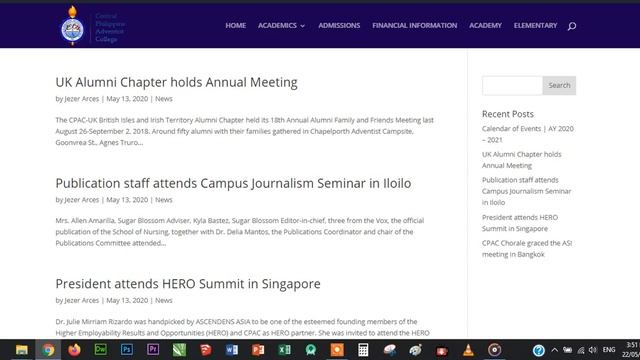
Task: Click the sidebar Search button
Action: pos(559,85)
